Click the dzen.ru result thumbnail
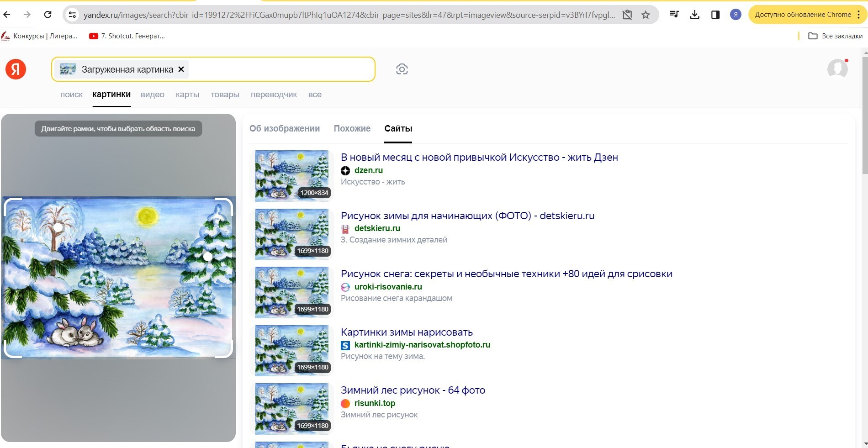Screen dimensions: 868x448 coord(291,176)
